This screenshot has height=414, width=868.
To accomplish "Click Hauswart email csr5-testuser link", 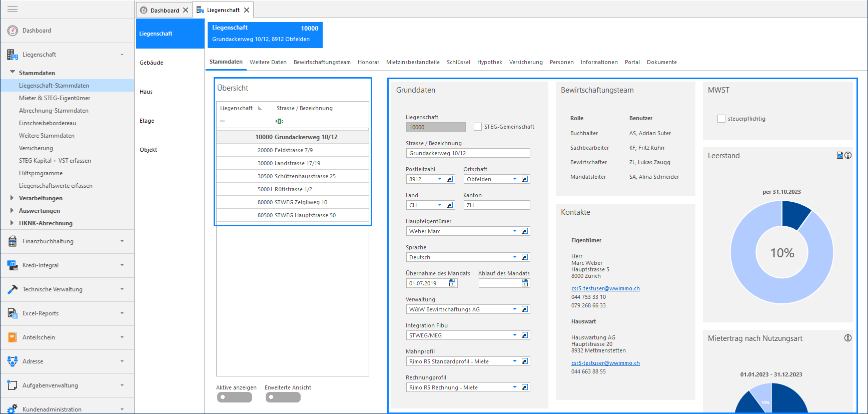I will (605, 363).
